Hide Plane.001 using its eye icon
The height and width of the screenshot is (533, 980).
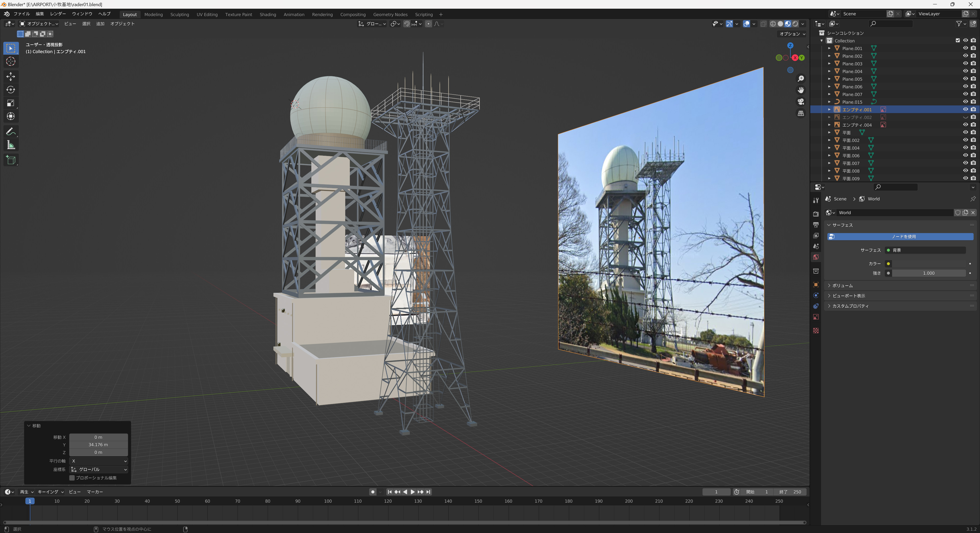pos(965,48)
